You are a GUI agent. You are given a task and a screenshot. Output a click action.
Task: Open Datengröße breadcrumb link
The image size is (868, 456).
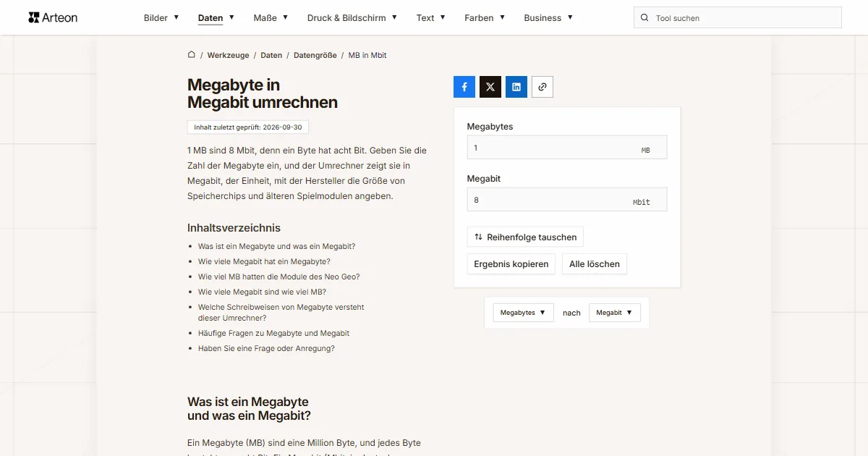coord(315,55)
